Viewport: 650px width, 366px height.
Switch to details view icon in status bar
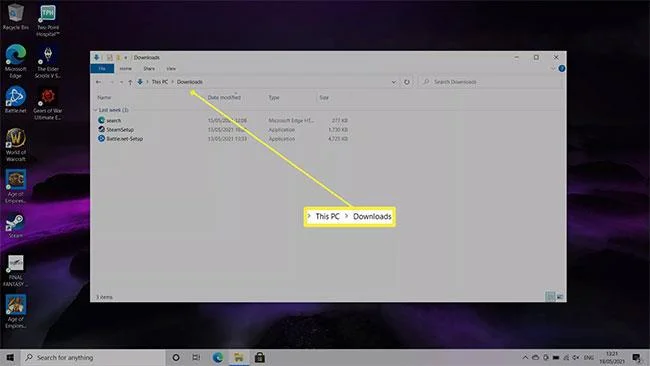point(550,296)
